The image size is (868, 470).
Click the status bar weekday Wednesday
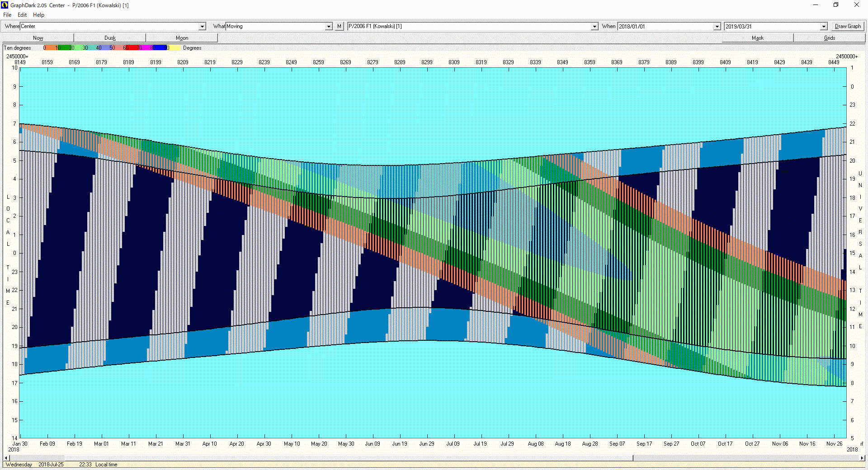[x=19, y=465]
